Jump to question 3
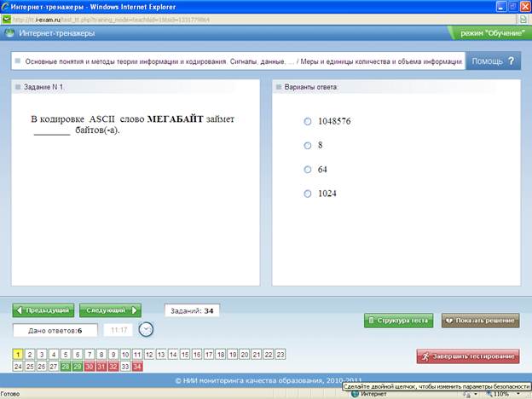 (x=42, y=355)
